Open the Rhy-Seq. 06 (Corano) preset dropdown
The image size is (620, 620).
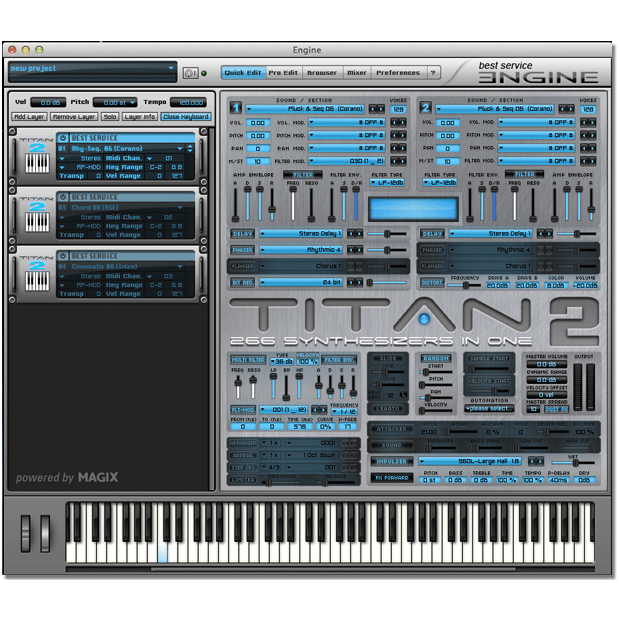pyautogui.click(x=127, y=149)
